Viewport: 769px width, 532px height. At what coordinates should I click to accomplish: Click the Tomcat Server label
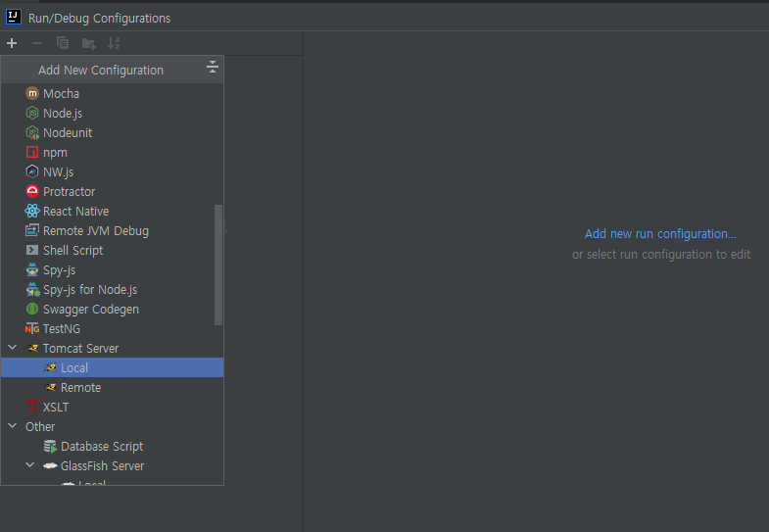tap(81, 349)
